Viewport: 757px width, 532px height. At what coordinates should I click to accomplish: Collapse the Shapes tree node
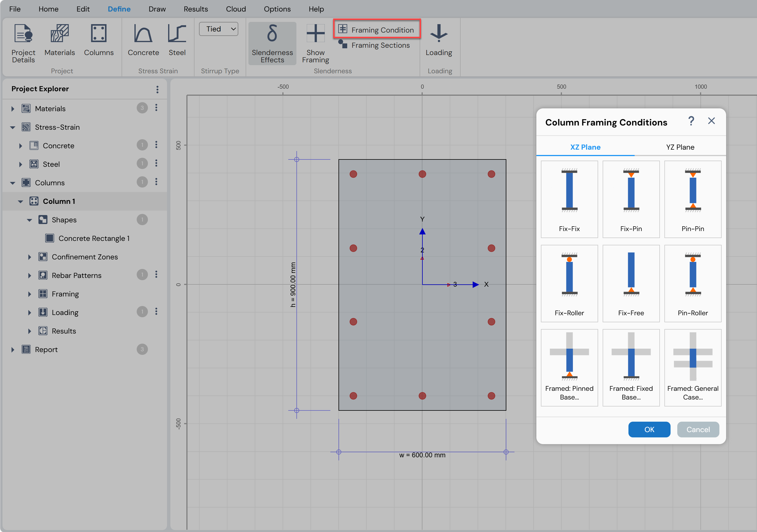pos(29,220)
